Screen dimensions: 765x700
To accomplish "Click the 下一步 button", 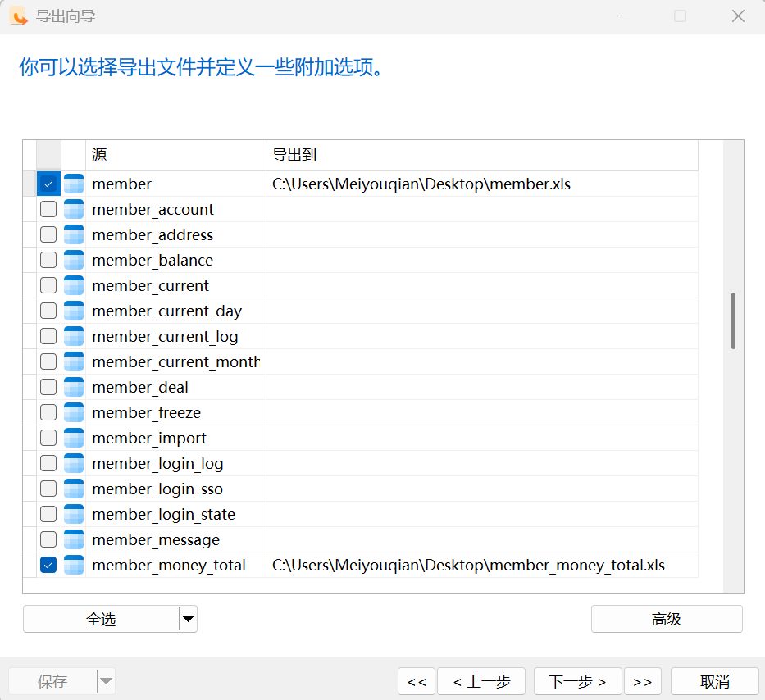I will click(577, 681).
